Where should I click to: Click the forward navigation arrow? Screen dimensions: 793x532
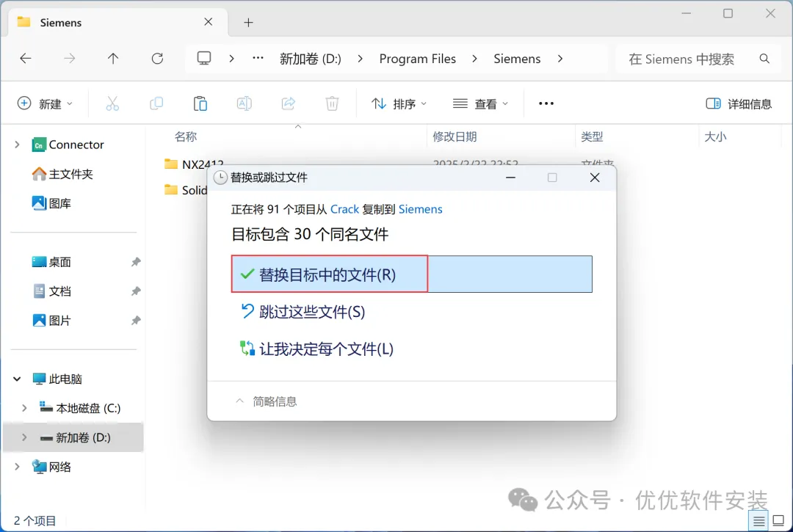tap(69, 59)
